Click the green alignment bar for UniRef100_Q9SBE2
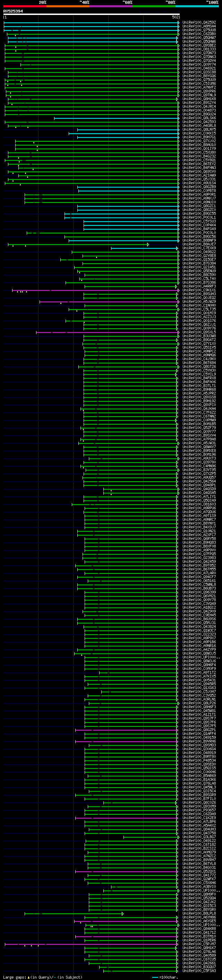Screen dimensions: 222x980 (x=92, y=45)
